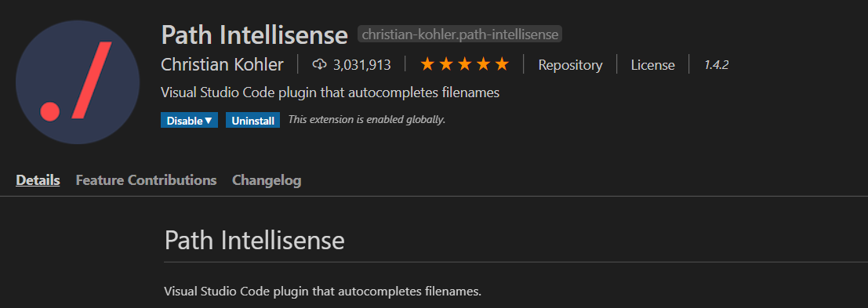The width and height of the screenshot is (868, 308).
Task: Click the first orange rating star
Action: click(x=427, y=65)
